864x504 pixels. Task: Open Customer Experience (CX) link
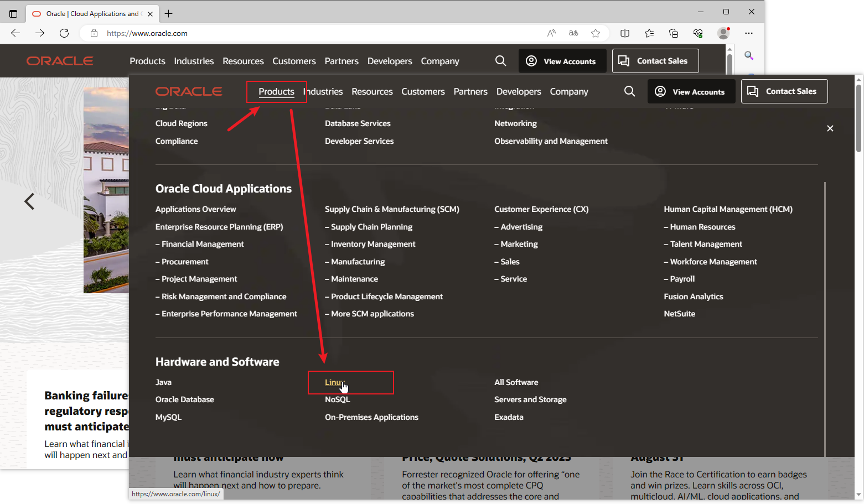click(541, 209)
